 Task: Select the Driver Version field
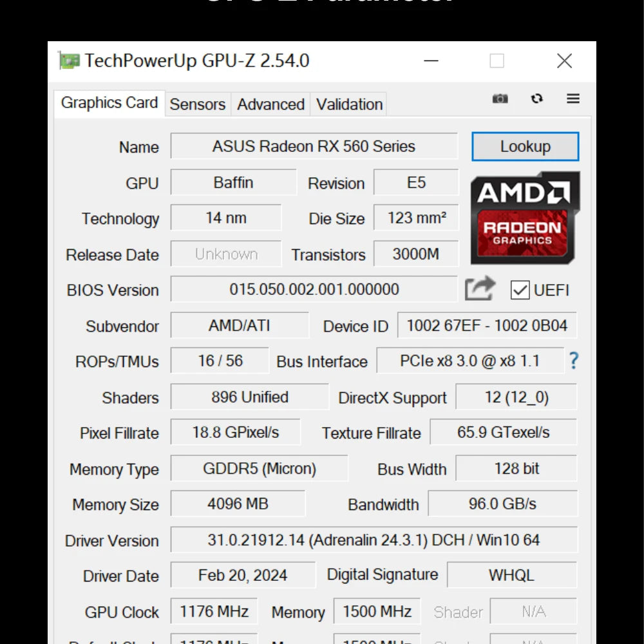pyautogui.click(x=374, y=540)
